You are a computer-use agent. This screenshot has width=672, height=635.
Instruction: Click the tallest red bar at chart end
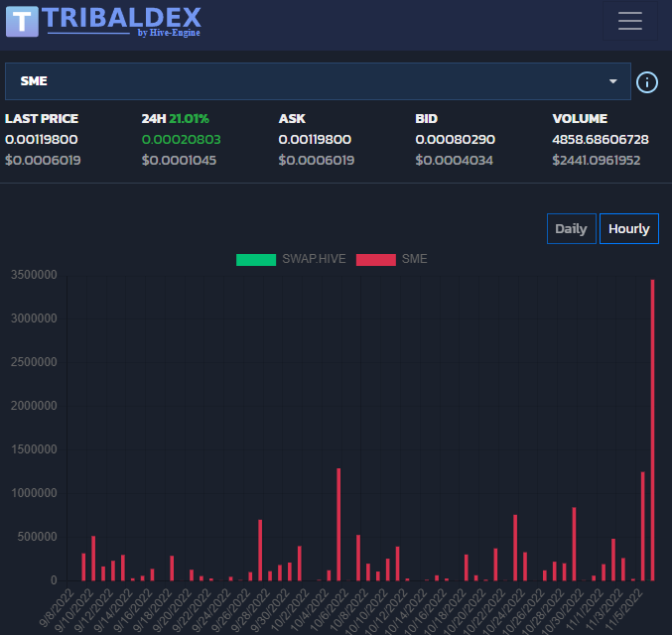coord(653,430)
